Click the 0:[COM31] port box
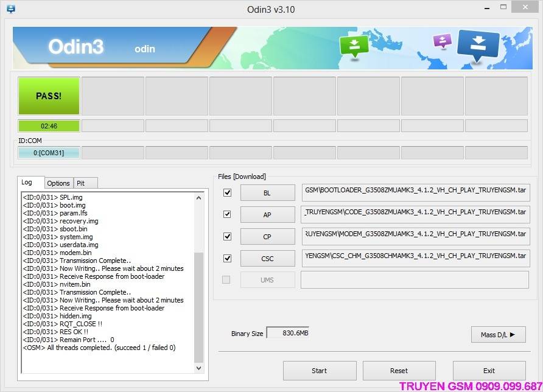This screenshot has height=392, width=543. (49, 153)
